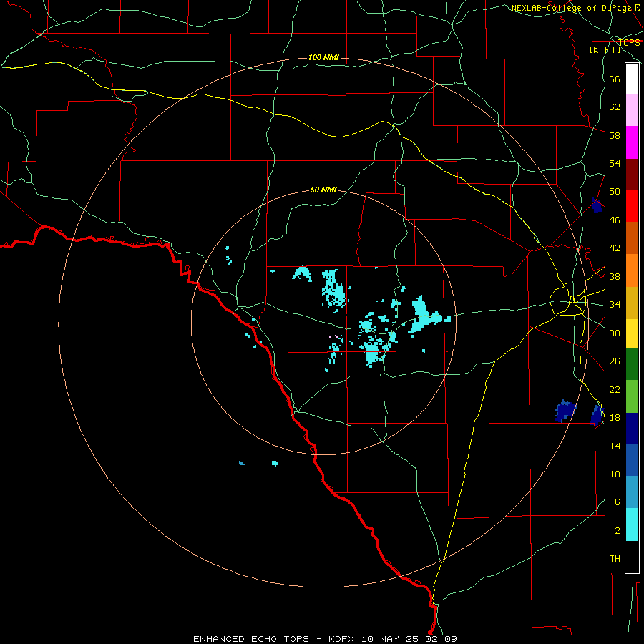Viewport: 644px width, 644px height.
Task: Select the dark red legend swatch
Action: click(632, 174)
